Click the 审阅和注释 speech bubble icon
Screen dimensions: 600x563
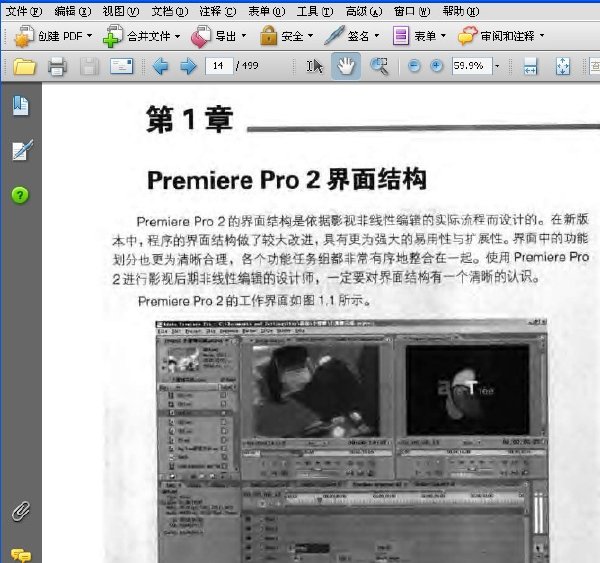coord(468,36)
